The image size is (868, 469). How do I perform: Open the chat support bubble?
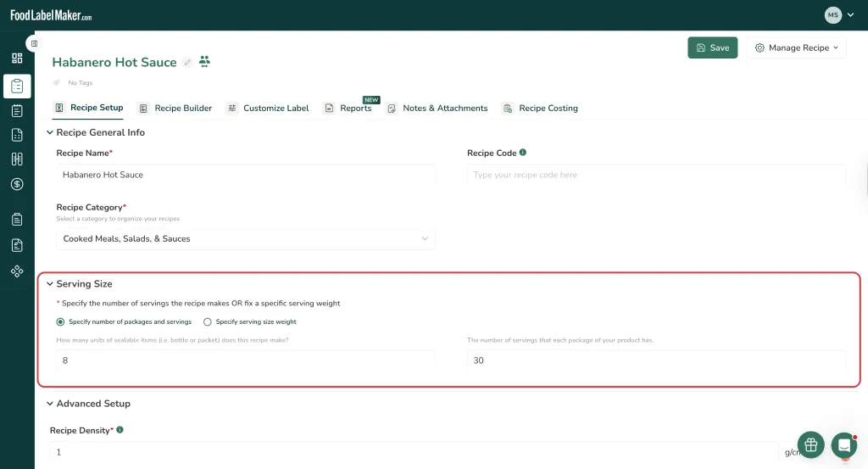point(844,444)
